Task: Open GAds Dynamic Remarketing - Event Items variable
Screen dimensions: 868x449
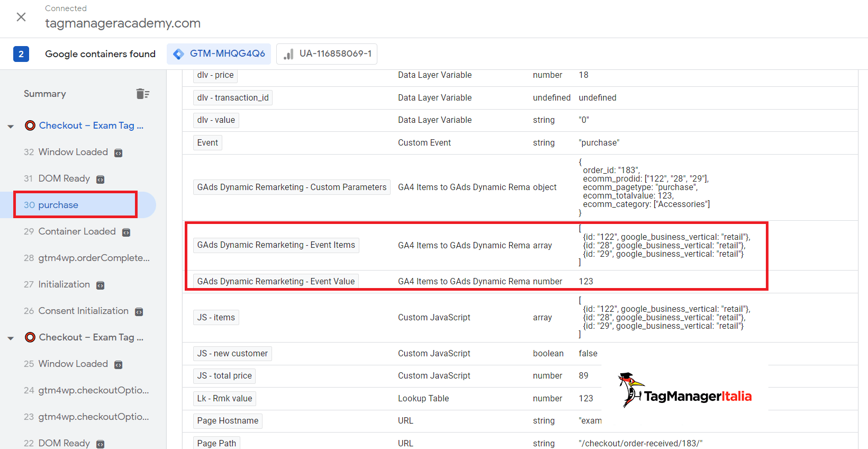Action: (276, 245)
